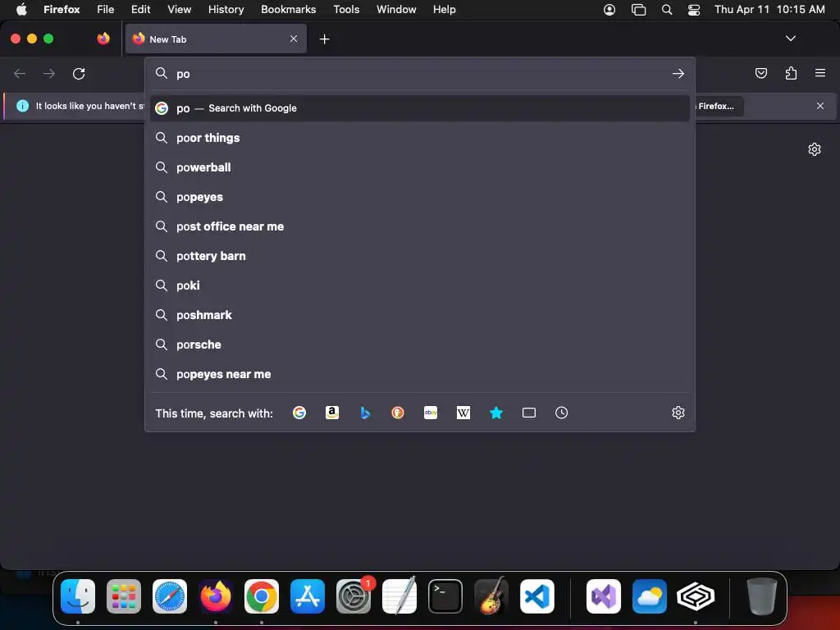The height and width of the screenshot is (630, 840).
Task: Open search settings gear in the dropdown
Action: pyautogui.click(x=678, y=413)
